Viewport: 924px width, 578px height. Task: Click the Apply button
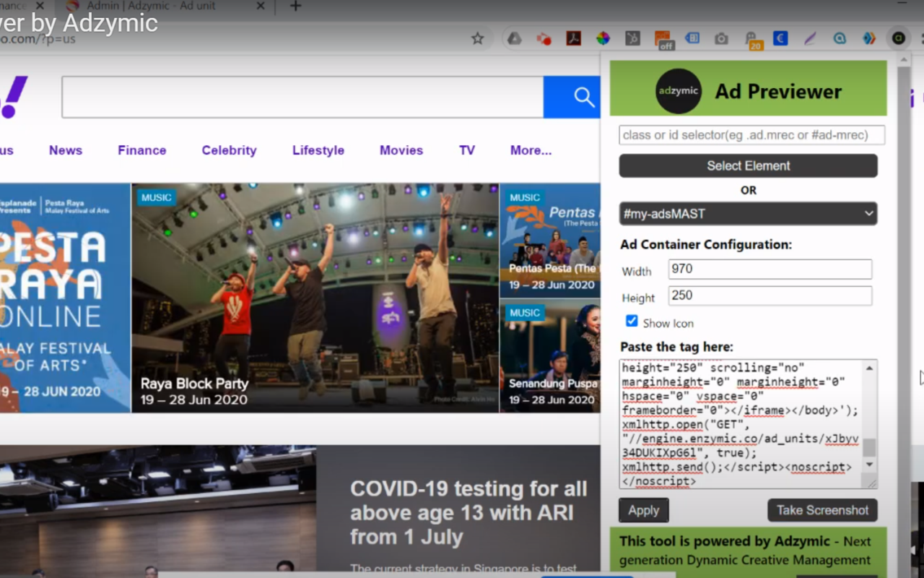click(643, 510)
